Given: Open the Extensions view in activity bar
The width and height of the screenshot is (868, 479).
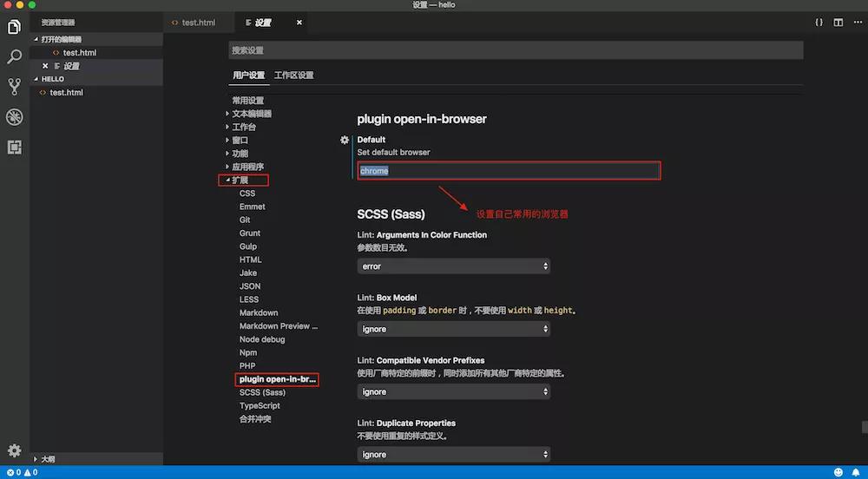Looking at the screenshot, I should coord(14,147).
